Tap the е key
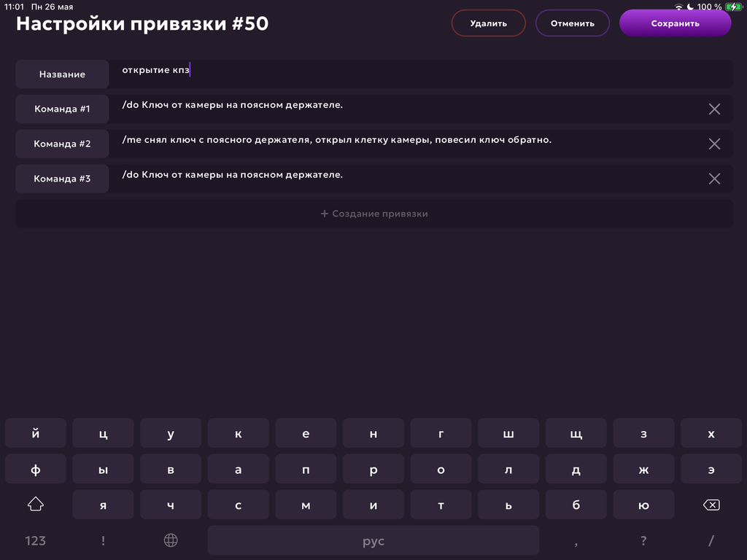 (306, 433)
